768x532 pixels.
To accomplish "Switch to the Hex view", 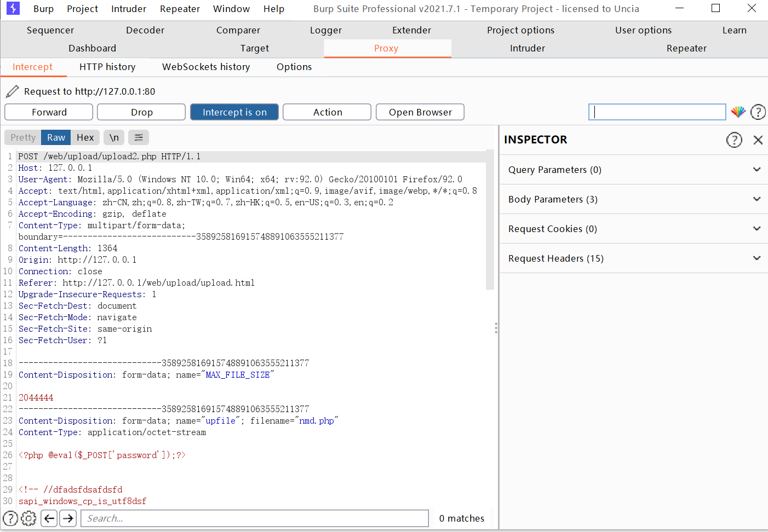I will coord(85,137).
